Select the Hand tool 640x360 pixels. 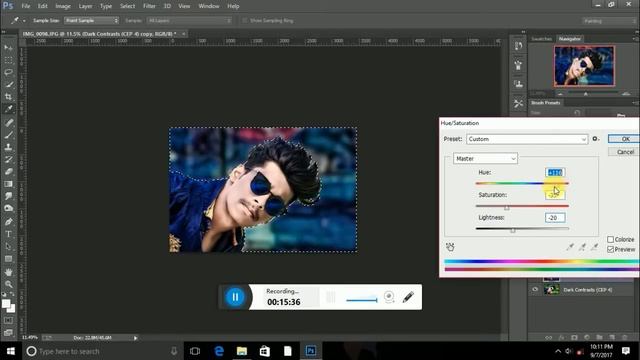click(8, 272)
